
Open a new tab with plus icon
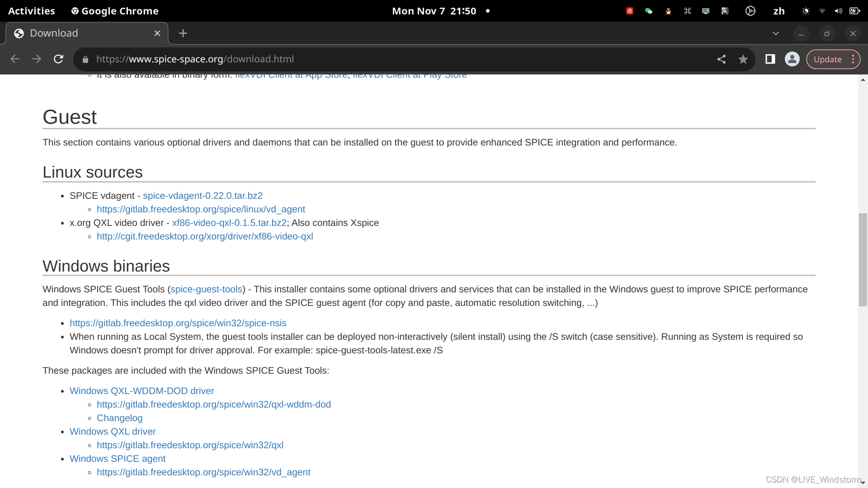[x=183, y=33]
